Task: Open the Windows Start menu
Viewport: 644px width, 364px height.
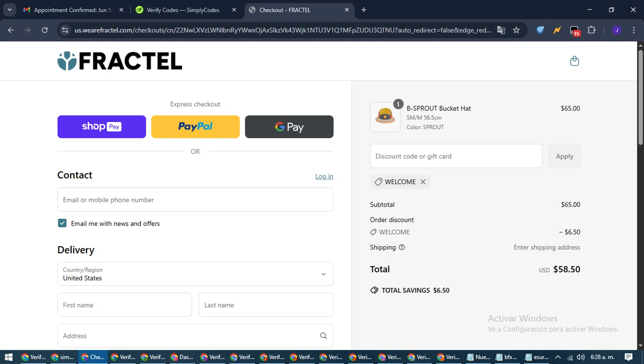Action: (x=9, y=357)
